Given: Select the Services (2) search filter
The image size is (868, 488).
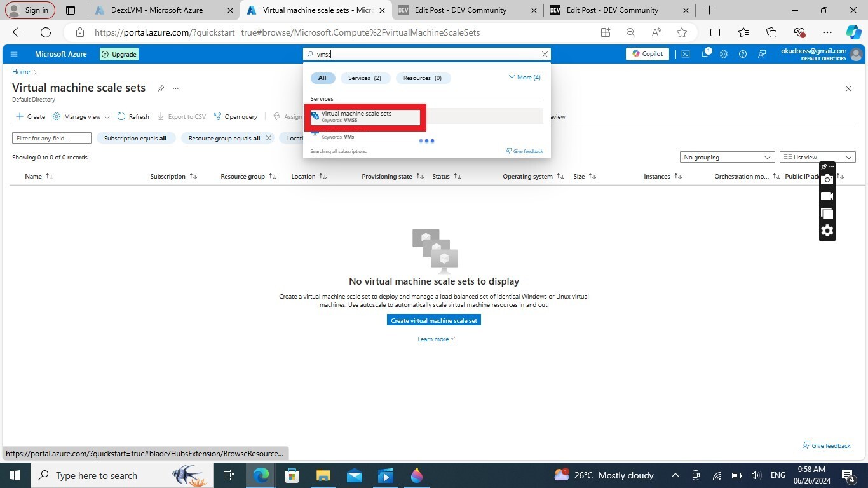Looking at the screenshot, I should click(x=365, y=78).
